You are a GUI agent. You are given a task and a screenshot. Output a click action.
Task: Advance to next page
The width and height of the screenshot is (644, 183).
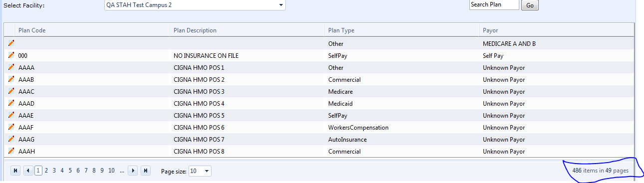[133, 171]
